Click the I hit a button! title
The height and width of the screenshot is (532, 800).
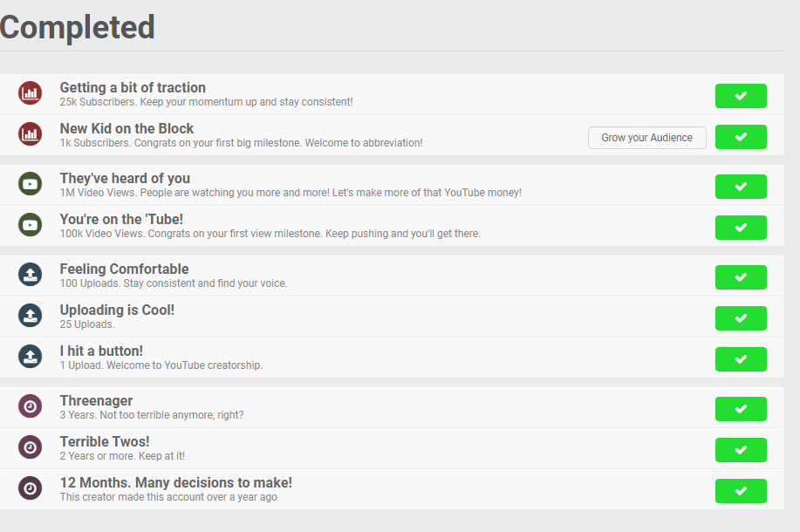pos(101,351)
